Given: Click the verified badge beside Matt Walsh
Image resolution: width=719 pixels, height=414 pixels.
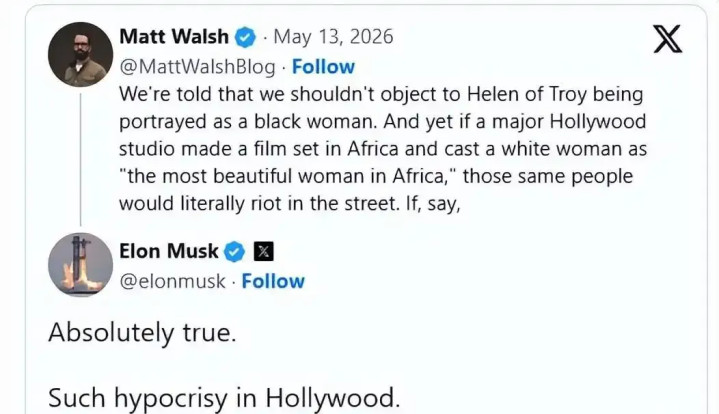Looking at the screenshot, I should click(246, 37).
